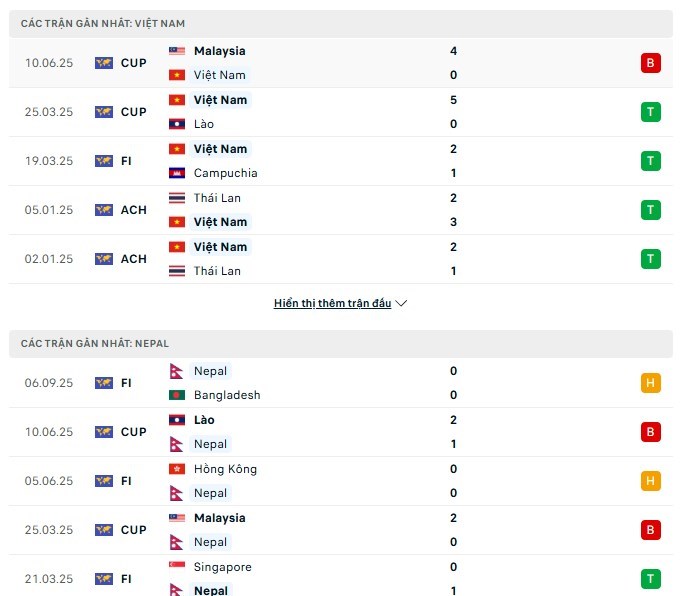
Task: Click the CUP competition icon on 10.06.25 Việt Nam row
Action: click(x=104, y=63)
